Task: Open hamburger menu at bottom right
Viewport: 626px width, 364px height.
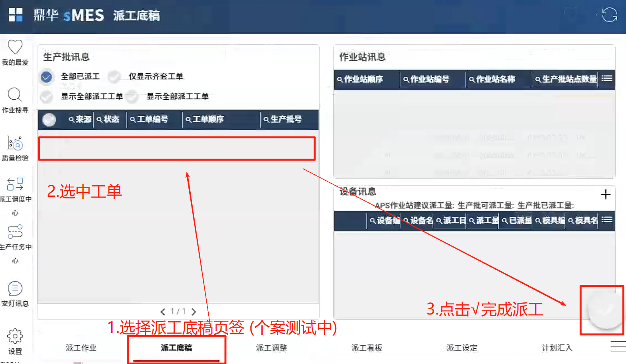Action: pyautogui.click(x=618, y=346)
